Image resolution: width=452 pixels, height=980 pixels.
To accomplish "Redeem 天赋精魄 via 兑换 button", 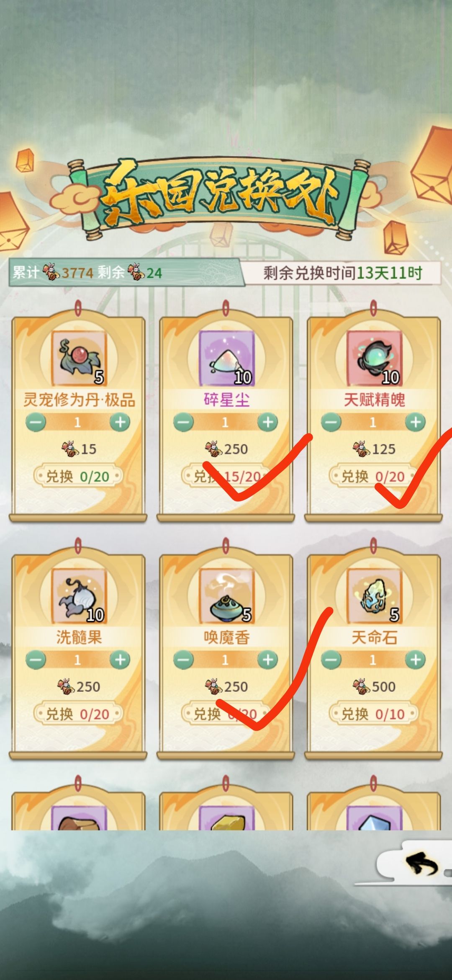I will 373,476.
